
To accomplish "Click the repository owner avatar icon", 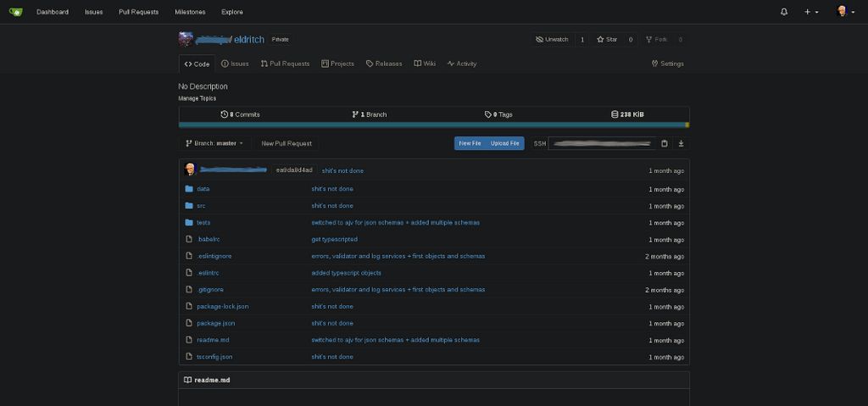I will pos(186,39).
